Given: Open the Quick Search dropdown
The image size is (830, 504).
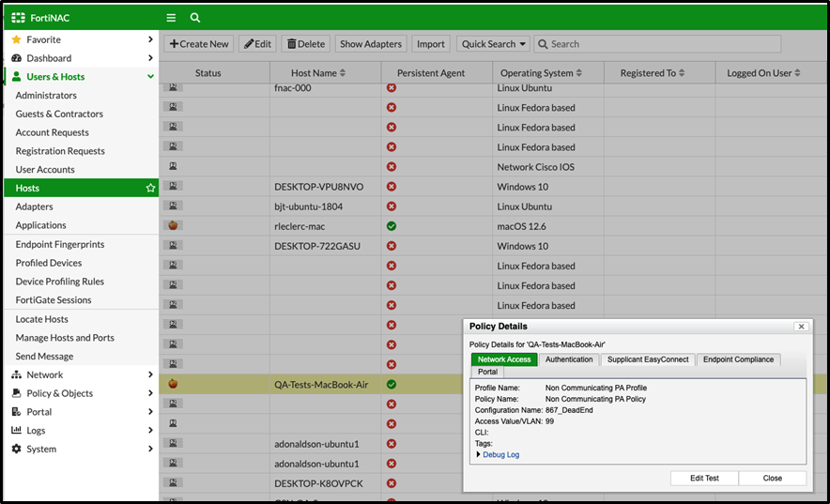Looking at the screenshot, I should click(493, 44).
